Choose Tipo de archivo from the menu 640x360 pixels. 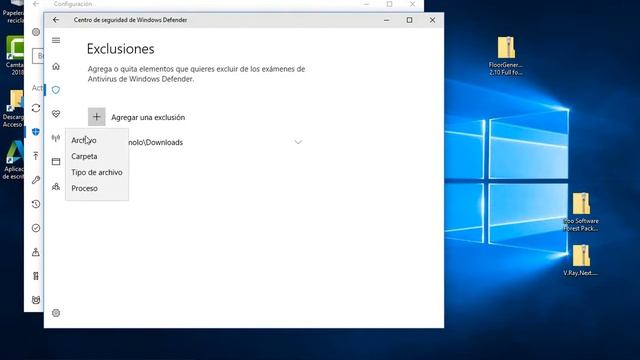pos(97,172)
